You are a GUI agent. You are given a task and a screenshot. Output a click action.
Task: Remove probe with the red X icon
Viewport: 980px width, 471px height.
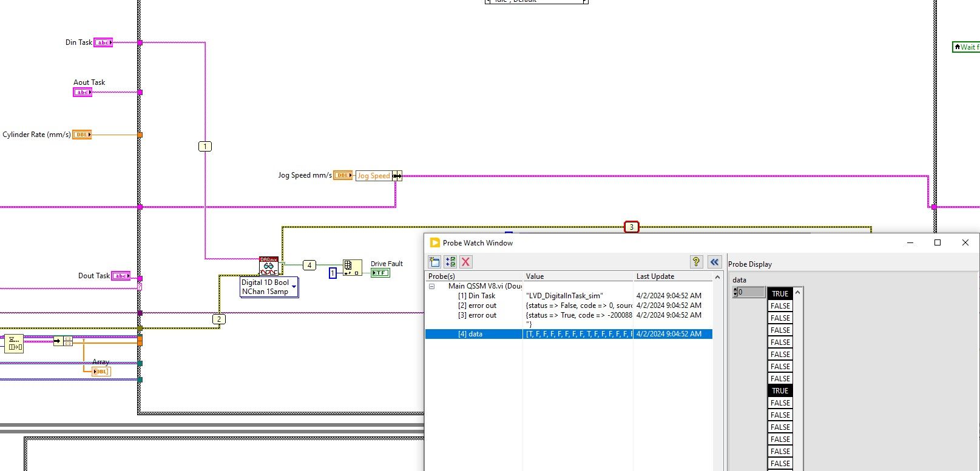[x=465, y=262]
